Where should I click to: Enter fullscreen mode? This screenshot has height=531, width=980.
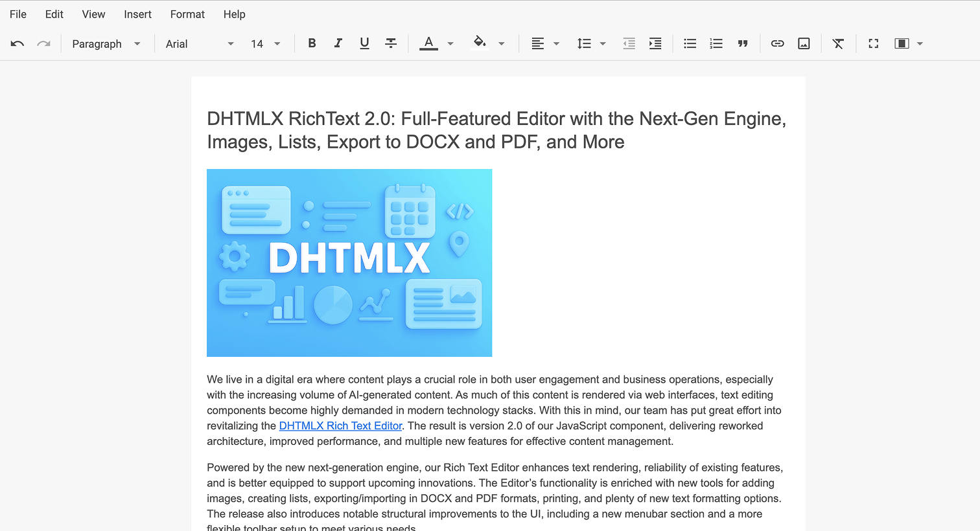pyautogui.click(x=873, y=43)
